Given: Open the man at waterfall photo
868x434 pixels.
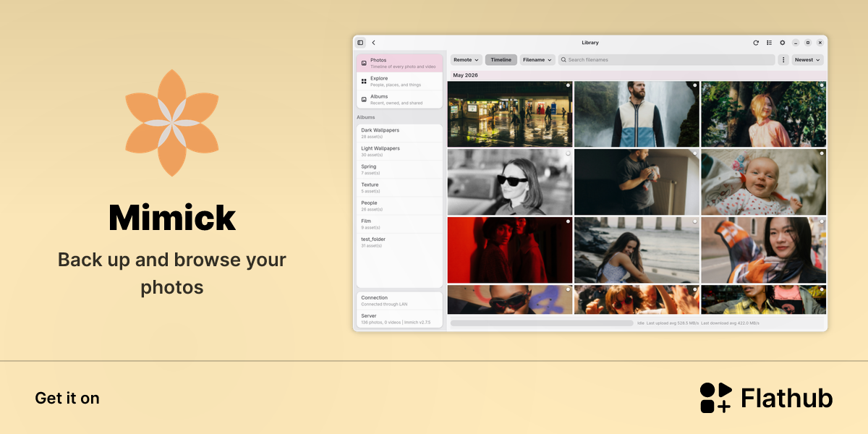Looking at the screenshot, I should click(x=637, y=114).
